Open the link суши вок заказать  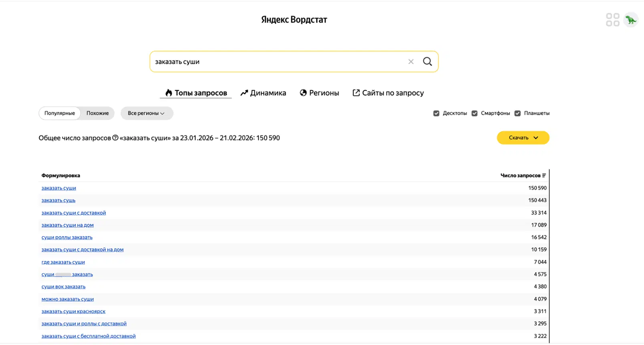63,287
